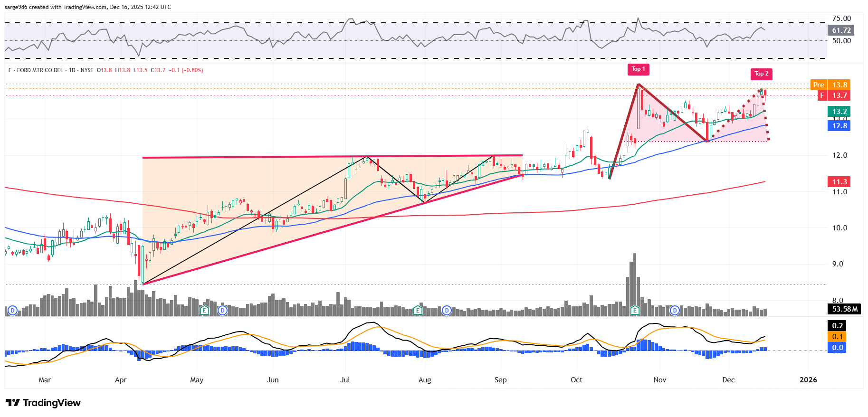Select the Top 2 annotation label

coord(761,74)
